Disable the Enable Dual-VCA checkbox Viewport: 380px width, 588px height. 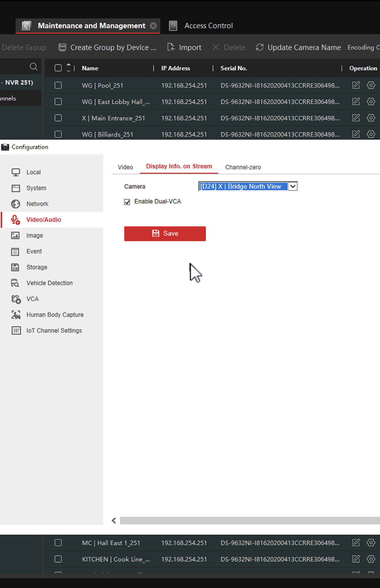click(127, 202)
